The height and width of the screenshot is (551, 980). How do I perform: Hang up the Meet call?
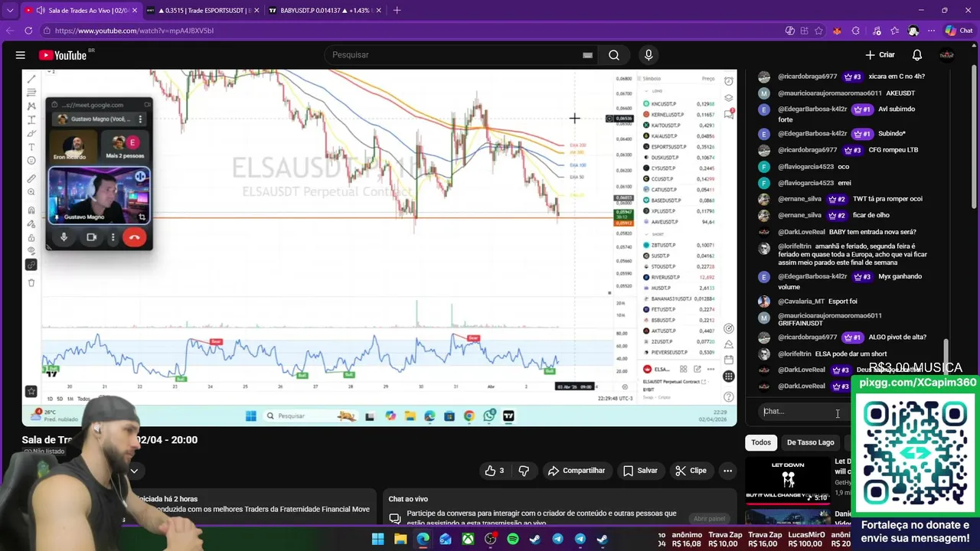135,237
